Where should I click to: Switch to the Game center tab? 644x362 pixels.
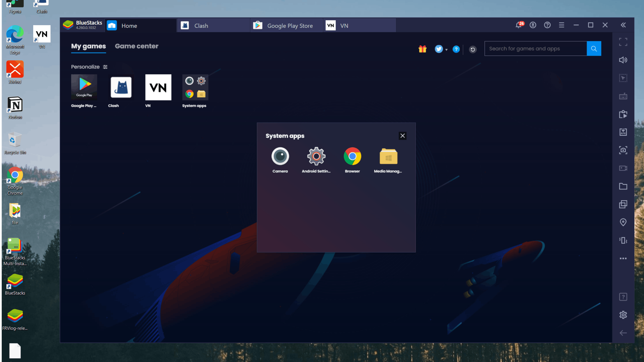(x=137, y=46)
